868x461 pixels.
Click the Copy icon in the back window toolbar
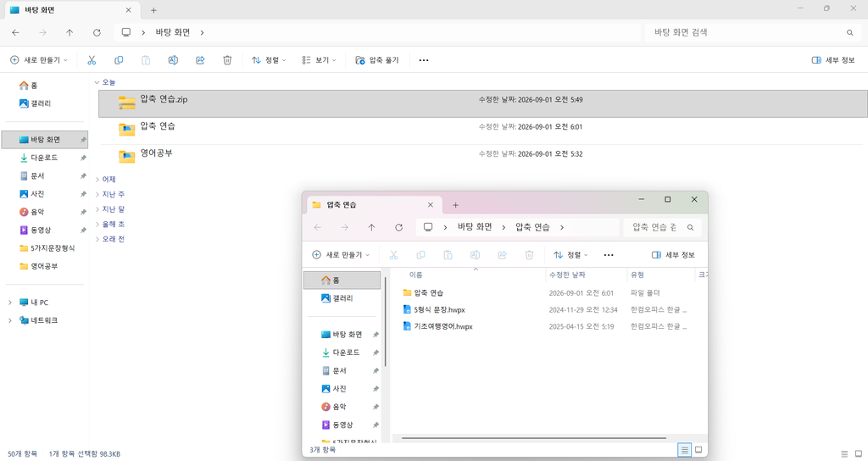[x=119, y=60]
